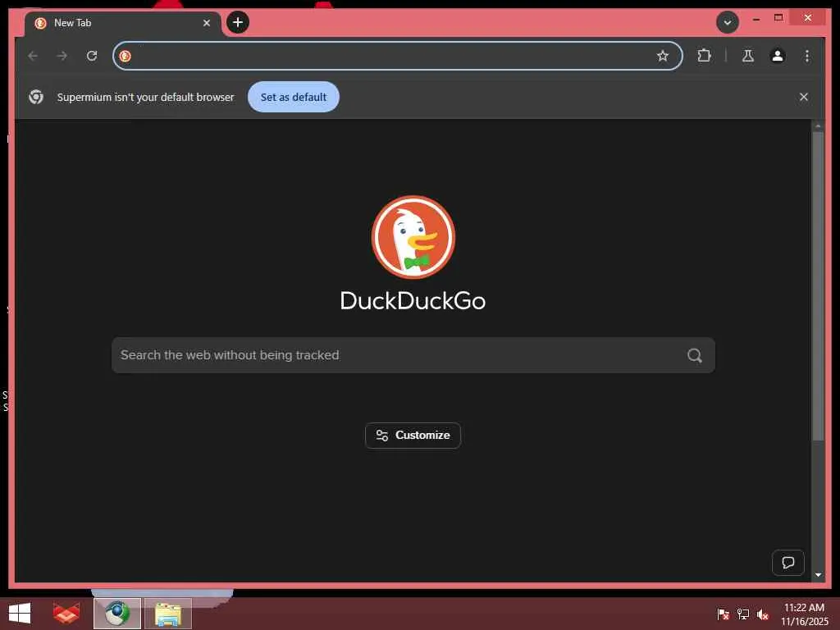
Task: Select the New Tab tab
Action: [122, 24]
